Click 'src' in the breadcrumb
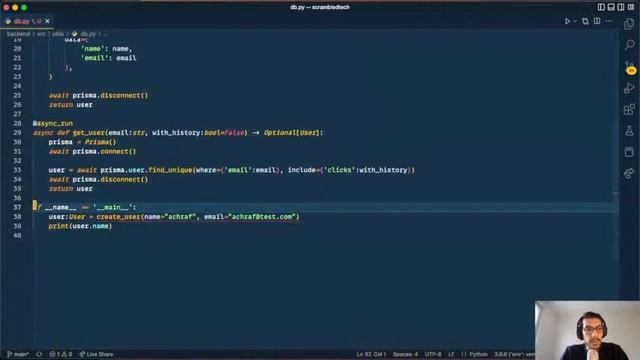 (x=41, y=34)
